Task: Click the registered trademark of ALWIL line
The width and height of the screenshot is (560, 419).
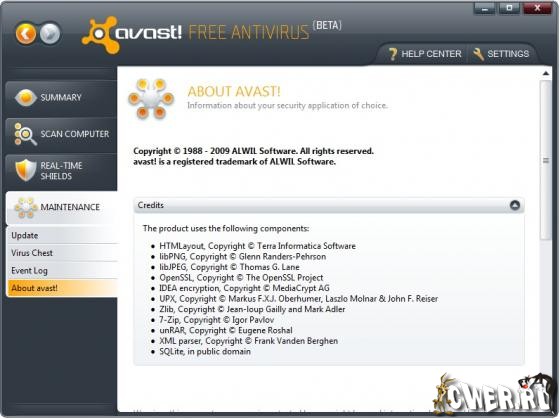Action: pos(234,162)
